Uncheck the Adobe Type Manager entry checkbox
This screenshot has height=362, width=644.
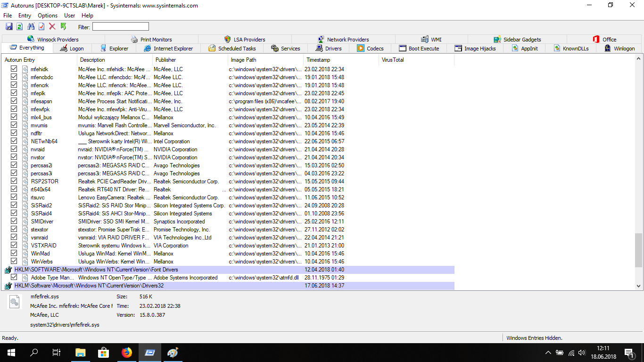click(14, 278)
